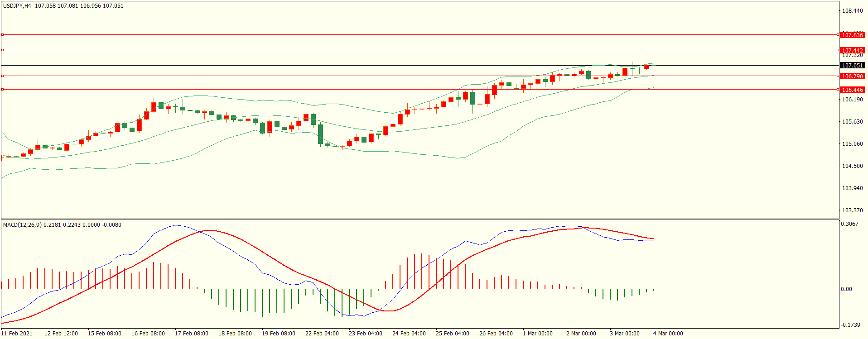The height and width of the screenshot is (339, 868).
Task: Click the 0.3067 MACD scale value
Action: [x=849, y=224]
